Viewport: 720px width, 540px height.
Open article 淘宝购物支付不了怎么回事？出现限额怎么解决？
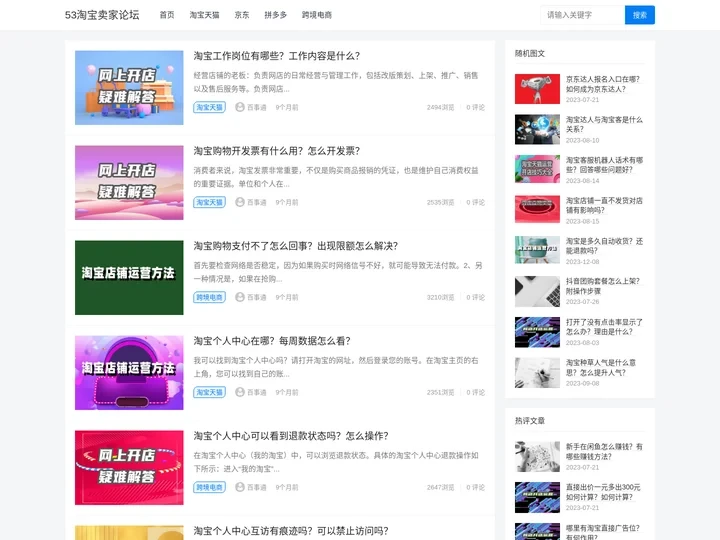coord(296,246)
